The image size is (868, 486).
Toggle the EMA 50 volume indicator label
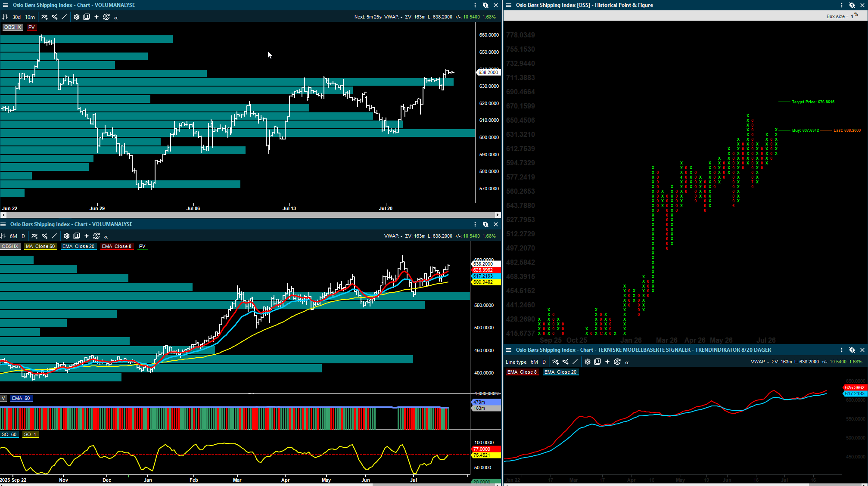click(x=21, y=398)
